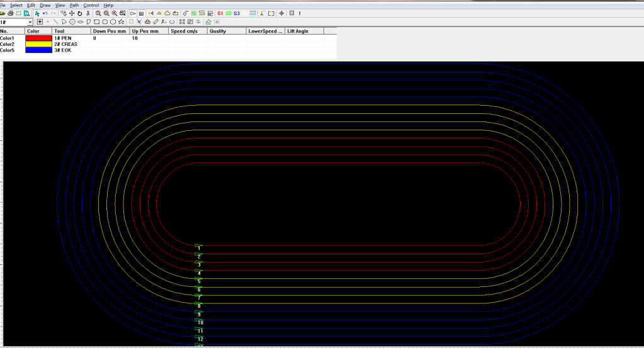The image size is (644, 348).
Task: Expand the 1# tool dropdown
Action: [30, 22]
